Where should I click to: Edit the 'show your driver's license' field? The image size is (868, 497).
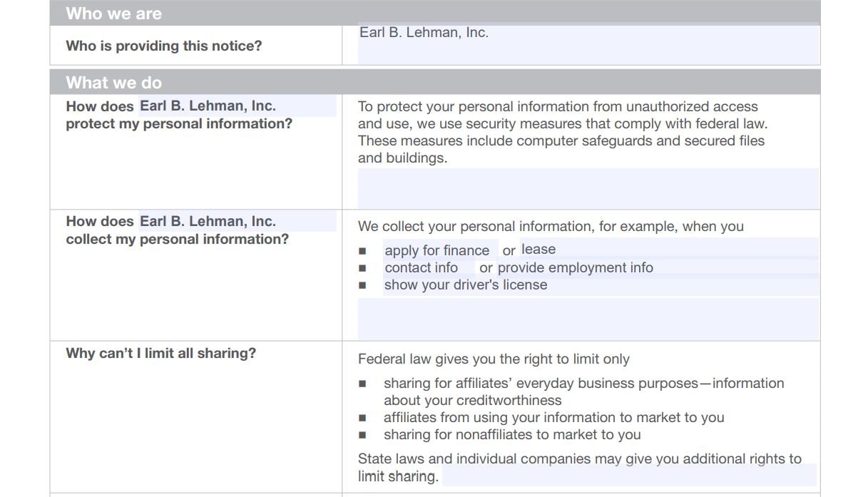(601, 285)
